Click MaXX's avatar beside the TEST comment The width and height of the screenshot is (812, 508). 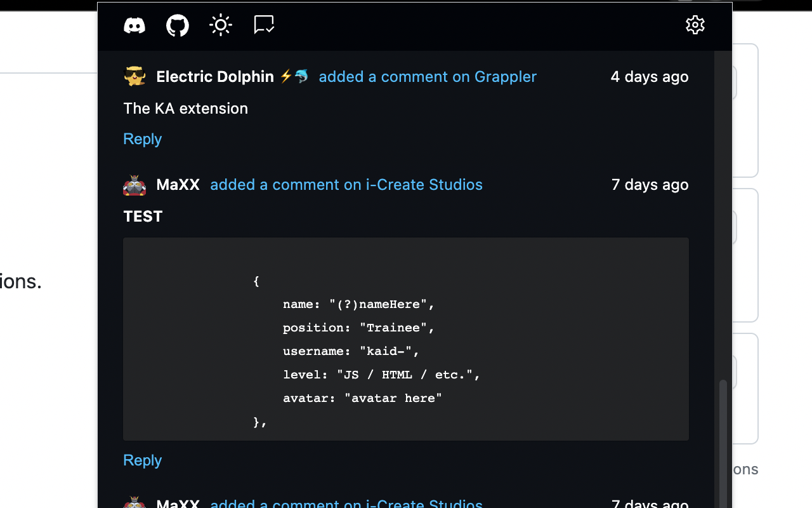click(x=134, y=185)
